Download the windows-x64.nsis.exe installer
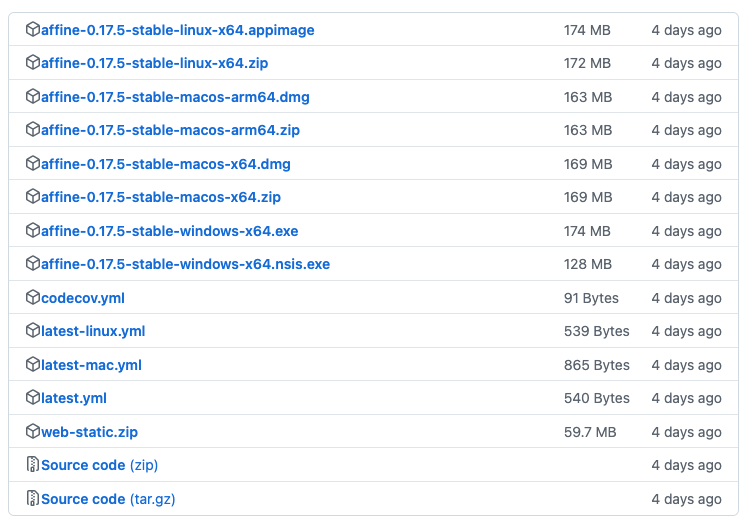Screen dimensions: 747x523 point(185,264)
